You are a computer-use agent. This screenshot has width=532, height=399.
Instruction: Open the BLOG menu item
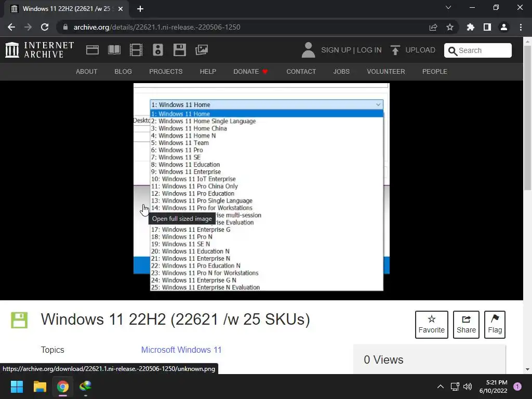123,72
